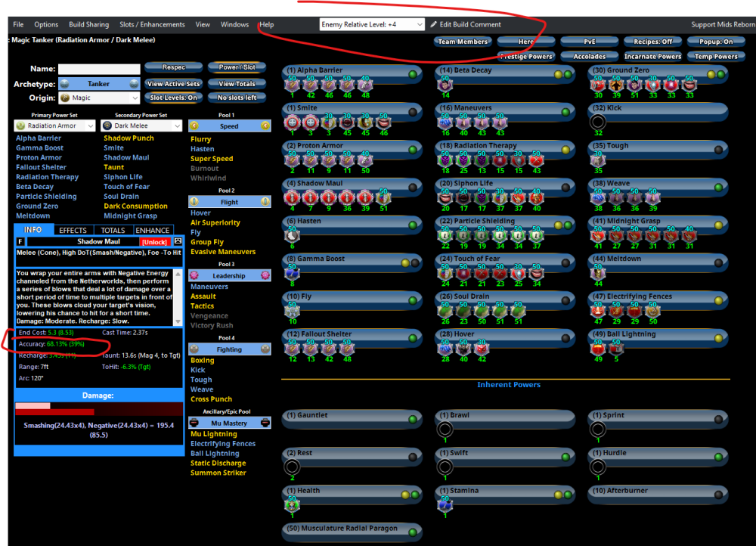
Task: Click the empty slot beneath Rest
Action: [293, 467]
